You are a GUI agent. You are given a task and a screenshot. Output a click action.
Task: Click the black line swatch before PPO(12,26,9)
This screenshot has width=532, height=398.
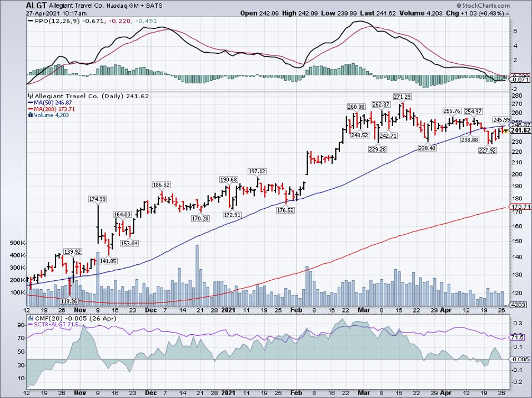pyautogui.click(x=31, y=21)
